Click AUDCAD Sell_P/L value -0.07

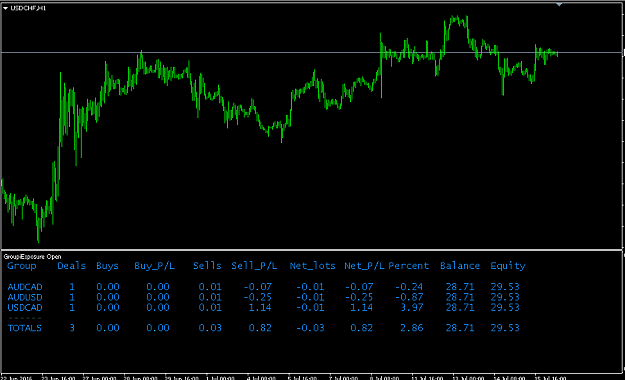pyautogui.click(x=257, y=287)
